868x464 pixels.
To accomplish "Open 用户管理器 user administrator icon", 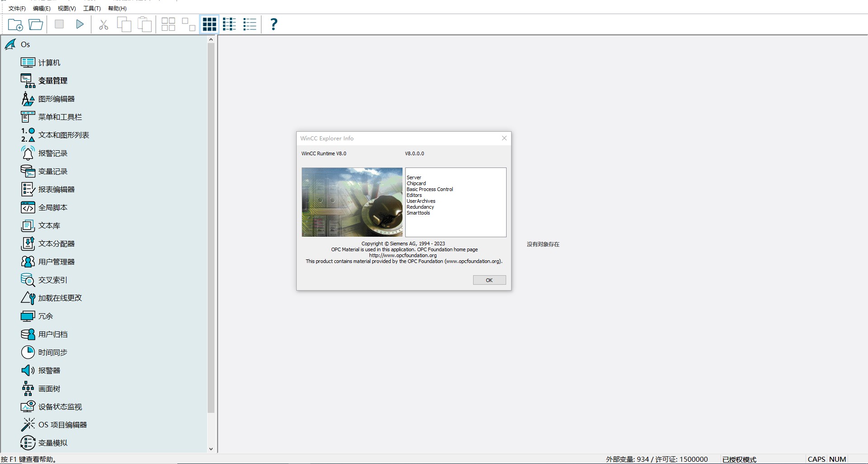I will (28, 262).
